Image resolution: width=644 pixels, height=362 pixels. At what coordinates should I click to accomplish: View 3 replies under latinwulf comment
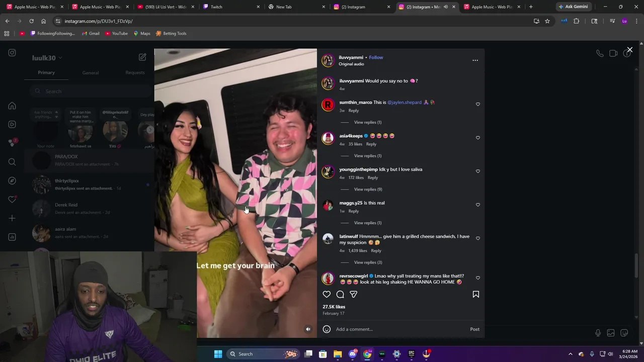368,262
